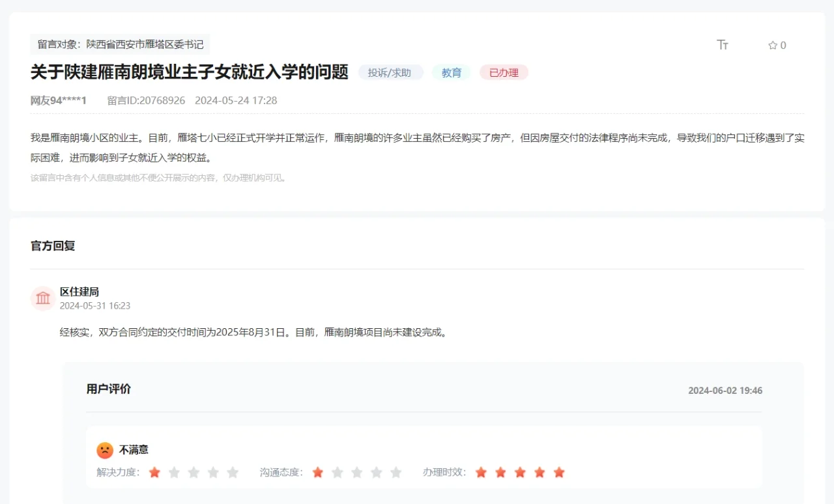The width and height of the screenshot is (834, 504).
Task: Click the 沟通态度 label
Action: point(281,472)
